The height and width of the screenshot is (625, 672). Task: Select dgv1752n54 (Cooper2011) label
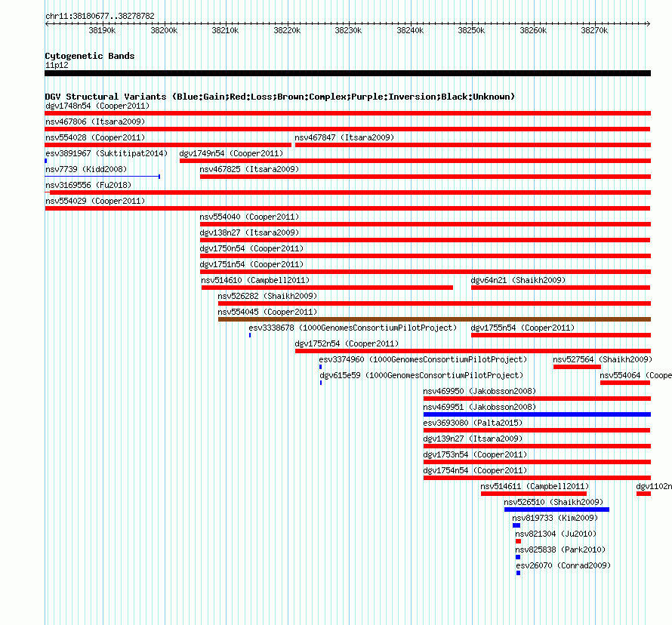click(347, 343)
